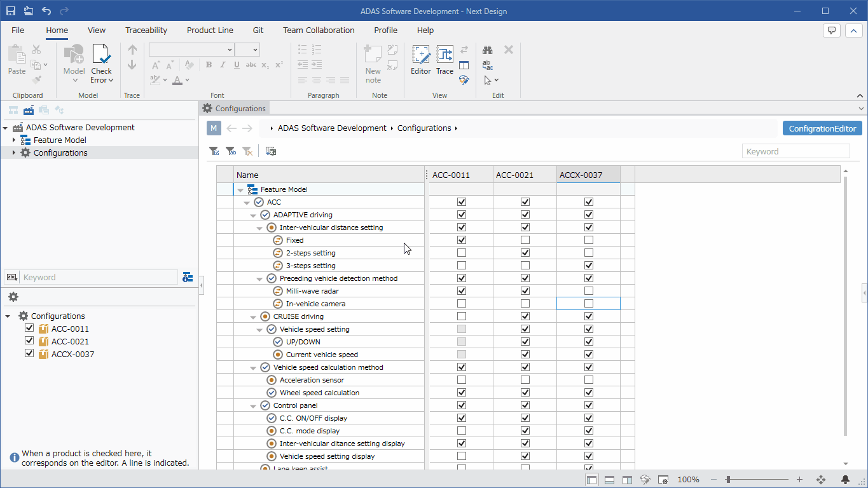This screenshot has height=488, width=868.
Task: Click the tree view icon beside keyword search
Action: pos(188,277)
